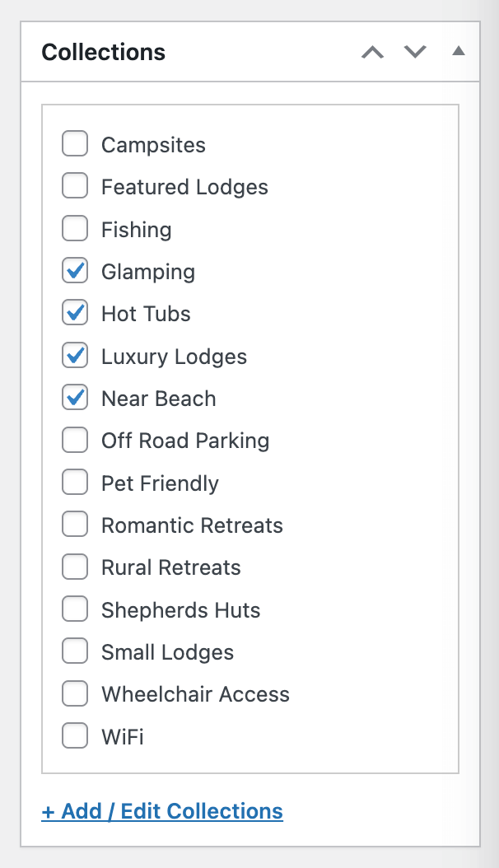Check the Pet Friendly option
499x868 pixels.
click(x=75, y=483)
